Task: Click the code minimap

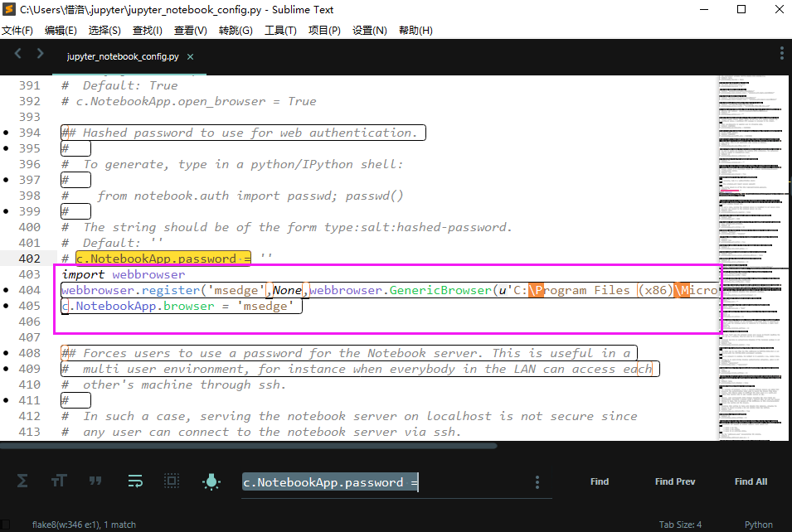Action: point(753,258)
